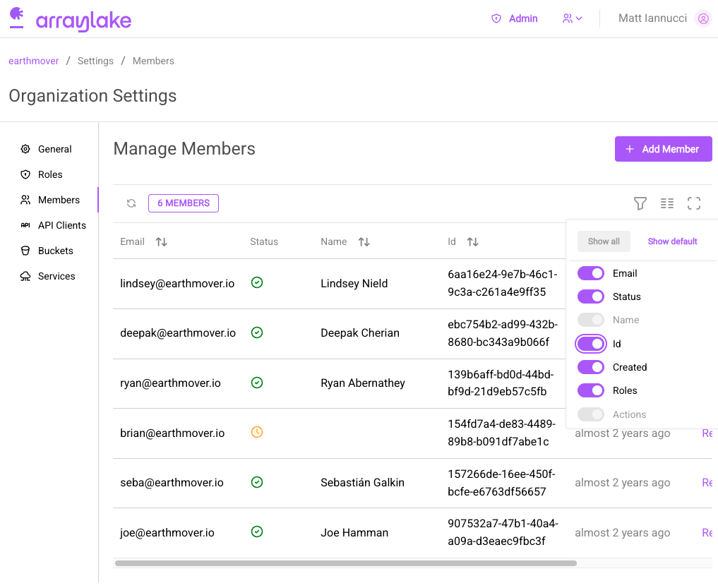Click the Status column header
Image resolution: width=718 pixels, height=588 pixels.
click(x=264, y=242)
